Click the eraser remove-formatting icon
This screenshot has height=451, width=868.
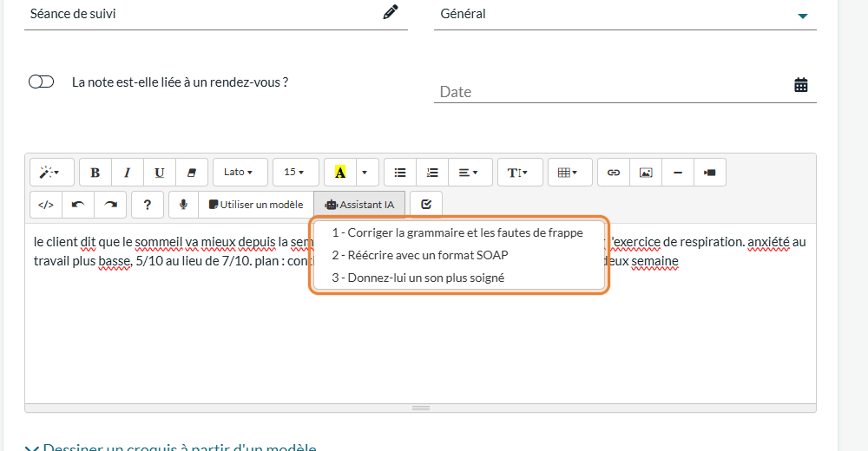pos(192,172)
